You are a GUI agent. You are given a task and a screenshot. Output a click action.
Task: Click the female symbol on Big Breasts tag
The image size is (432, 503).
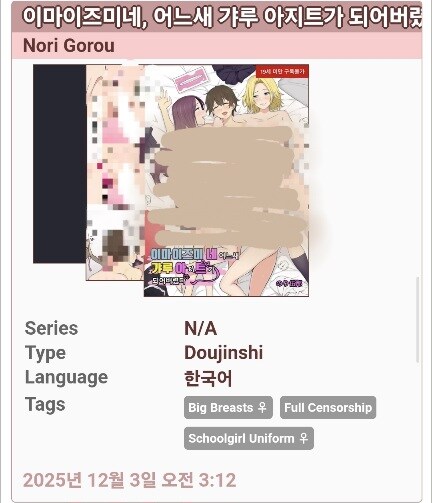263,407
